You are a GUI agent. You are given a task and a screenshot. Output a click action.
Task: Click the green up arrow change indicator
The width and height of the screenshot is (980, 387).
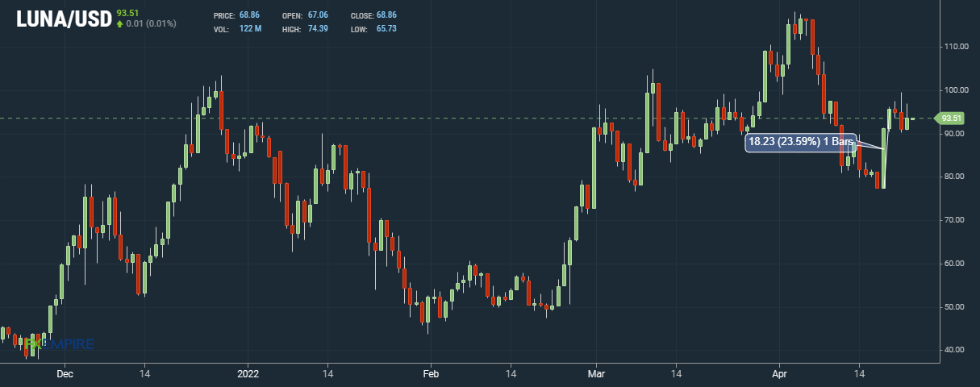pos(119,24)
